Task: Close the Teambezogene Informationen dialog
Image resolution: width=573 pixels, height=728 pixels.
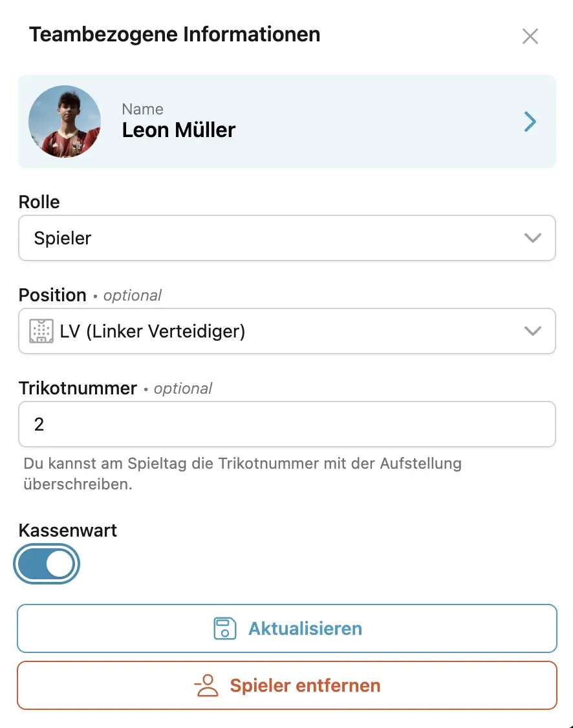Action: [x=530, y=36]
